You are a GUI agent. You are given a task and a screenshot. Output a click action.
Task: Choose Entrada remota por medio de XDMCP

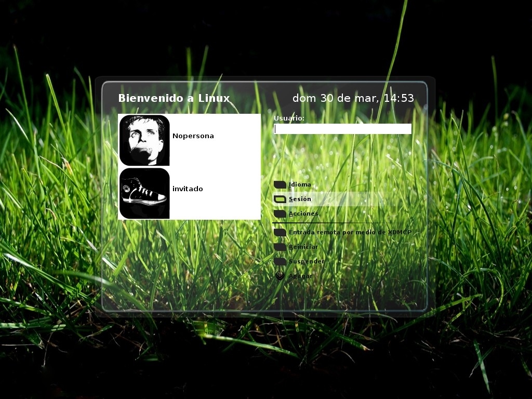coord(350,232)
